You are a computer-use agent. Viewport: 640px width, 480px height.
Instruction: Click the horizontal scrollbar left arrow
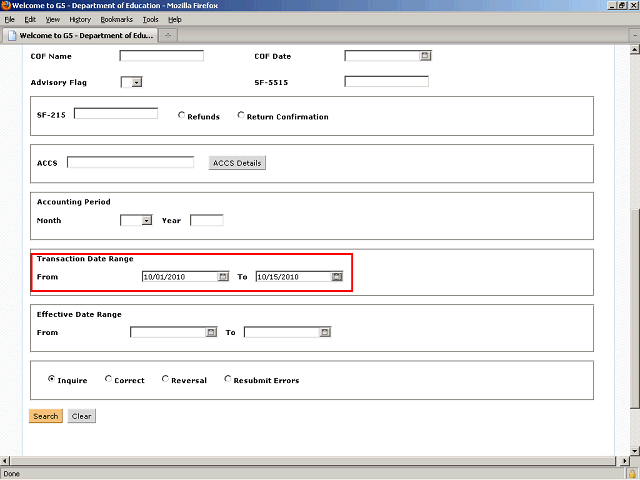pyautogui.click(x=4, y=461)
